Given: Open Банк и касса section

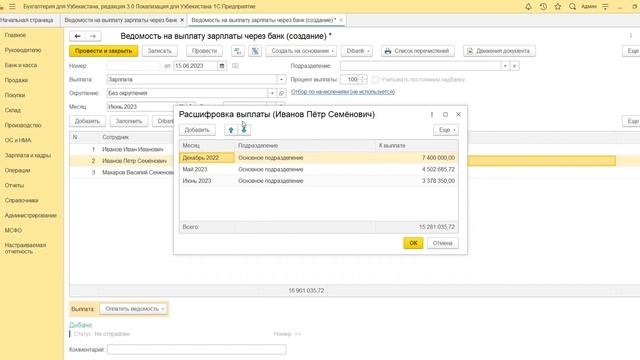Looking at the screenshot, I should (21, 65).
